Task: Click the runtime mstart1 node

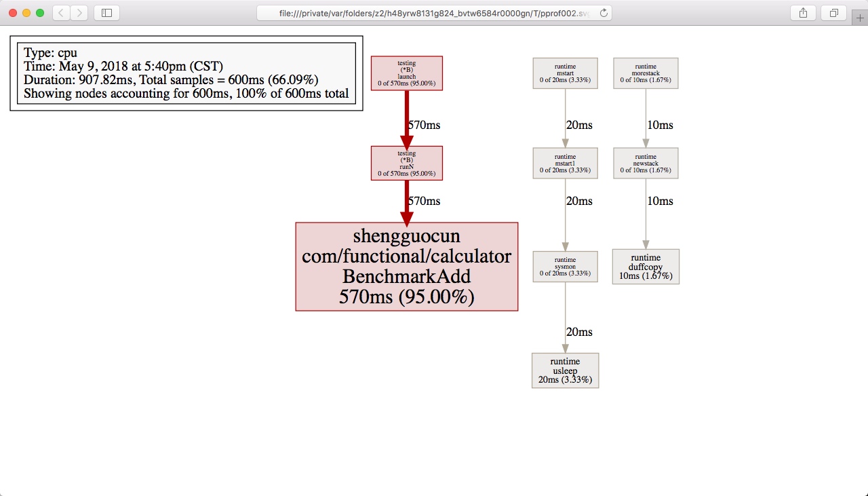Action: [x=565, y=164]
